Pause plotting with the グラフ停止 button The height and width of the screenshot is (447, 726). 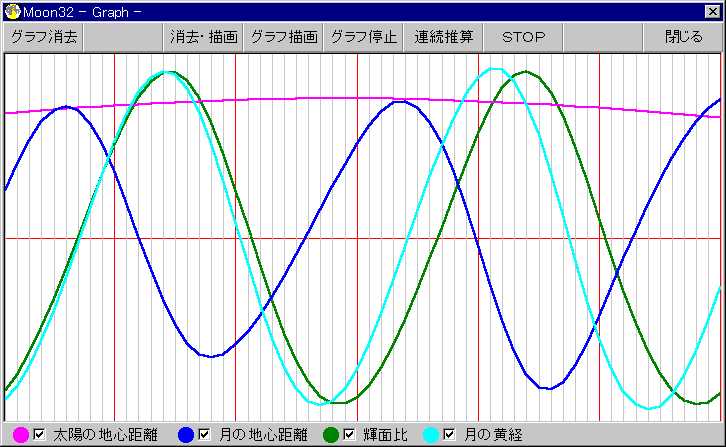(363, 37)
